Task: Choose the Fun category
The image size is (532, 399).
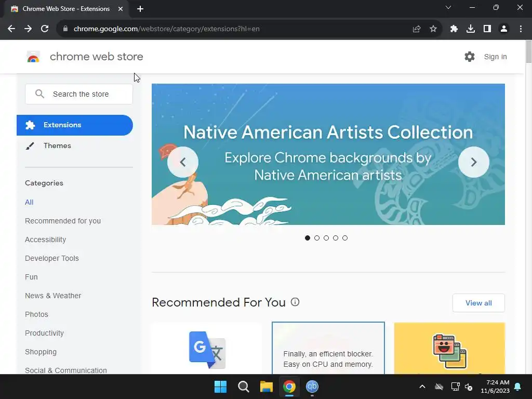Action: (31, 277)
